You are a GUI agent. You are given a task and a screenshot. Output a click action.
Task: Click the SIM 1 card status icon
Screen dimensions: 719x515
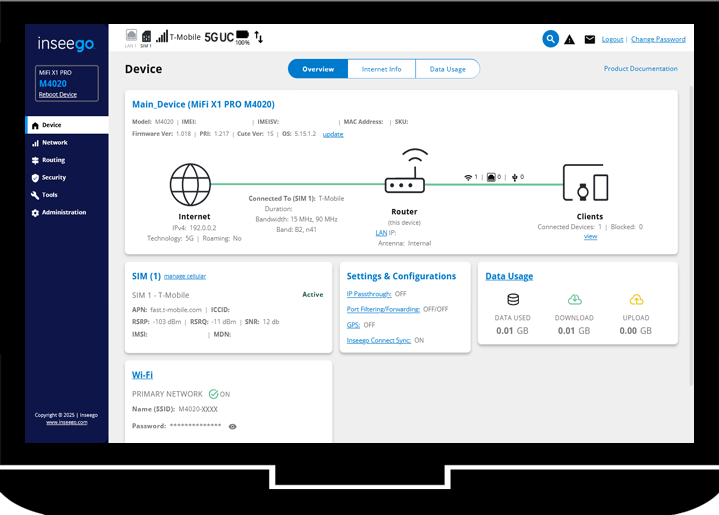[x=146, y=36]
